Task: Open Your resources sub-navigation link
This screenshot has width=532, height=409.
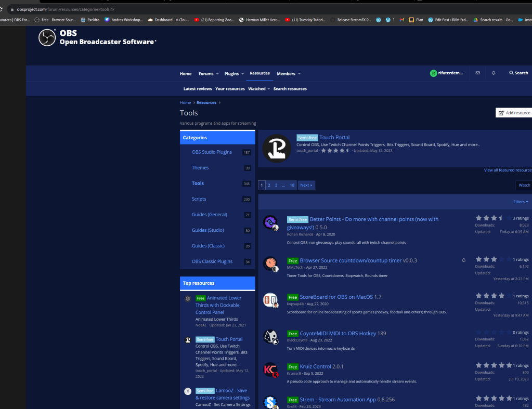Action: coord(230,89)
